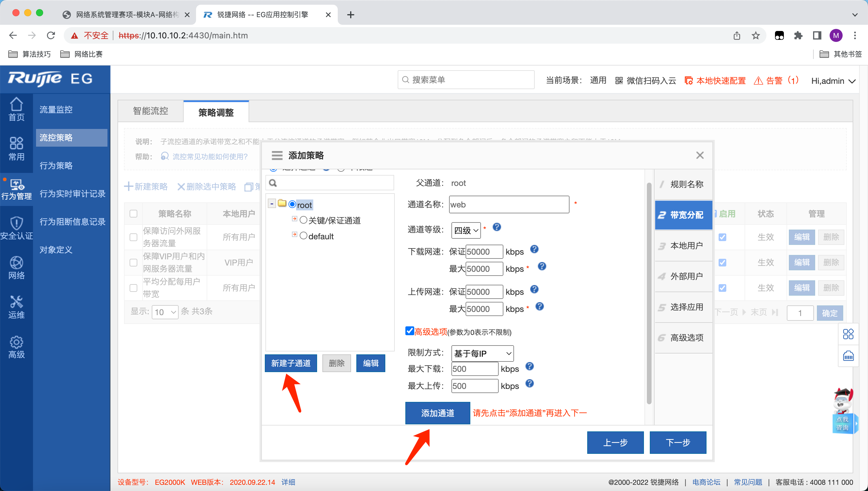This screenshot has height=491, width=868.
Task: Click the 告警 alert warning icon
Action: (758, 81)
